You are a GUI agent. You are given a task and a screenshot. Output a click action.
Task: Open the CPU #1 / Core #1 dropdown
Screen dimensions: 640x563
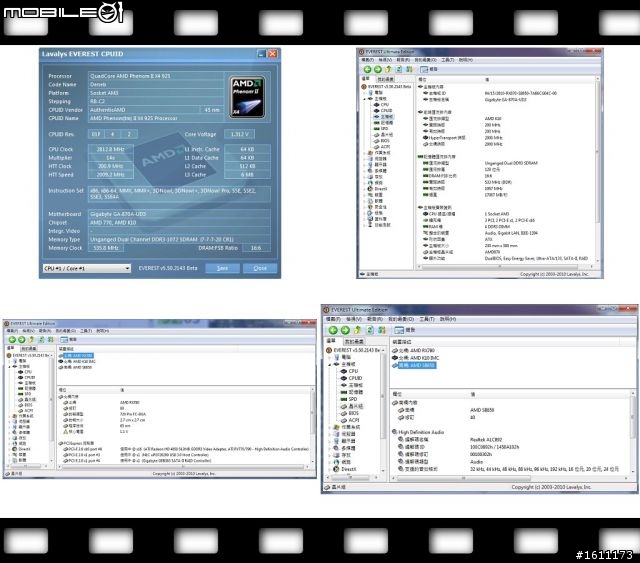87,268
